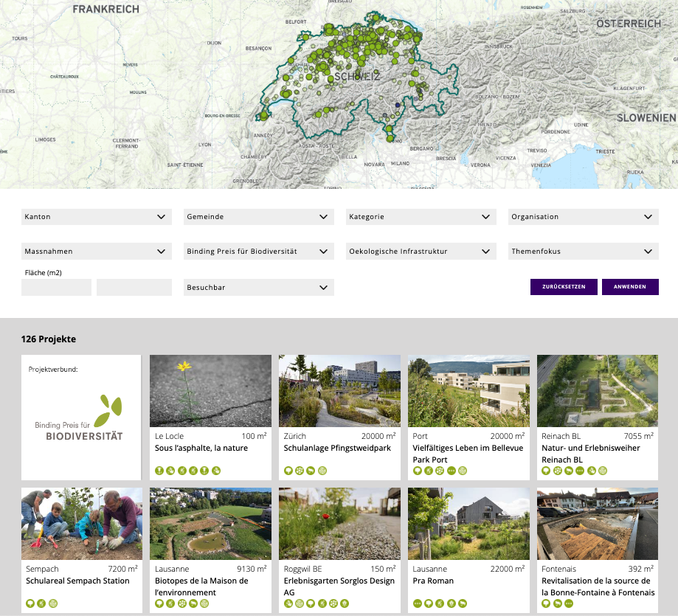The height and width of the screenshot is (616, 678).
Task: Click first category icon under Sous l'asphalte card
Action: [159, 471]
